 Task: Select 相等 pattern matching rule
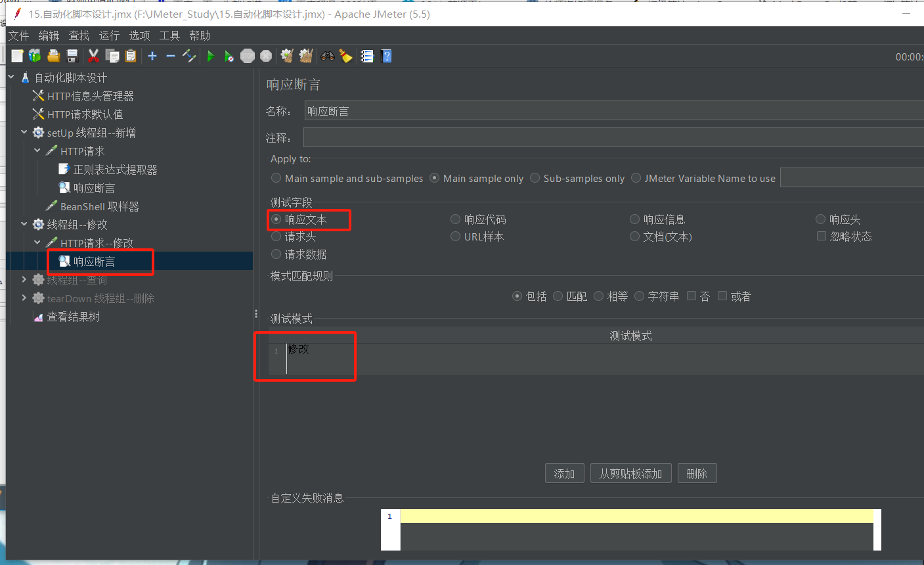(611, 296)
